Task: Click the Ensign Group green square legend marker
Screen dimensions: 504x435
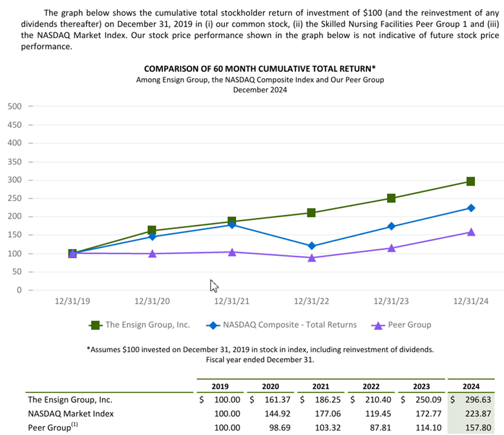Action: click(95, 325)
